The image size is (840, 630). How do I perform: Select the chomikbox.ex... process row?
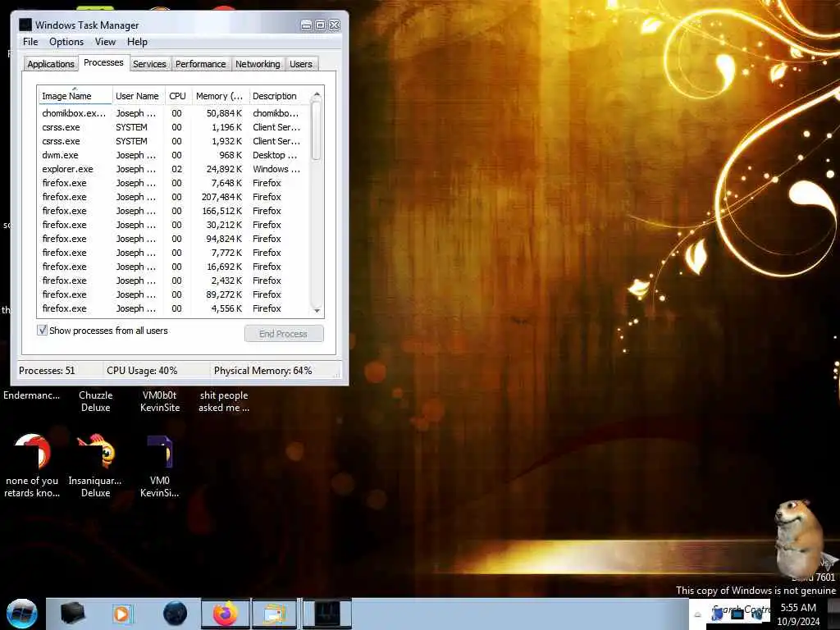point(173,113)
